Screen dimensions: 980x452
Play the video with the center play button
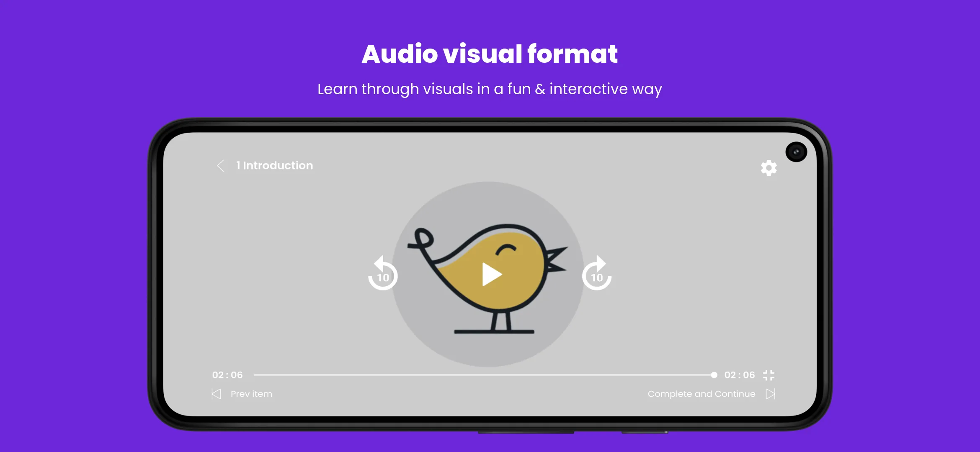(492, 275)
